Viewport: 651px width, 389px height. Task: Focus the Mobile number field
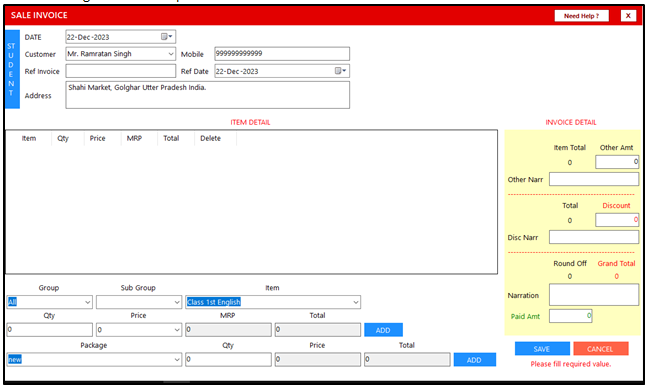pyautogui.click(x=282, y=54)
